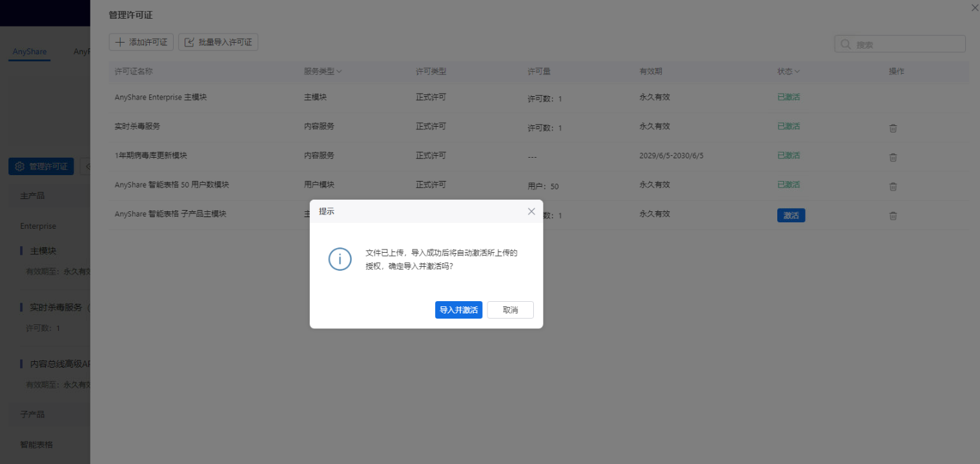980x464 pixels.
Task: Delete the 智能表格 50 用户数模块 license via trash icon
Action: [893, 187]
